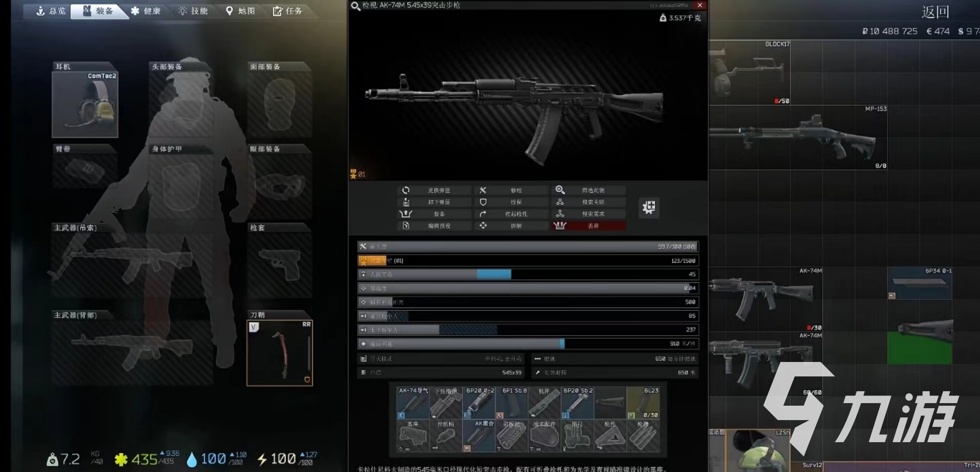Click 筛选此物 filter by item action
Image resolution: width=980 pixels, height=472 pixels.
589,190
